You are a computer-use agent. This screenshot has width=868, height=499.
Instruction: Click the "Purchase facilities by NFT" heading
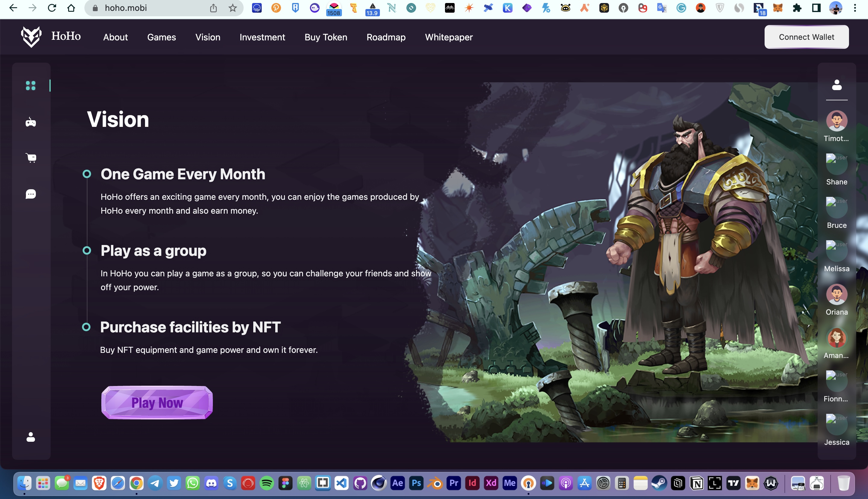tap(190, 327)
